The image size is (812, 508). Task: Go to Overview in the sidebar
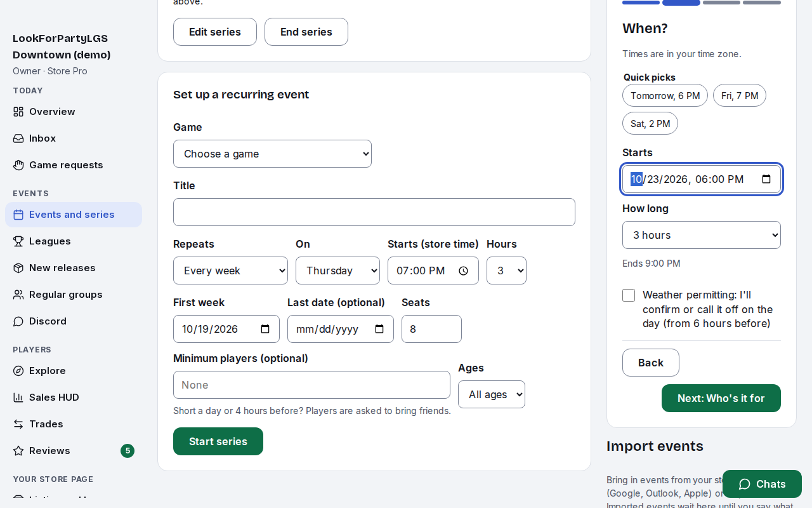click(74, 112)
